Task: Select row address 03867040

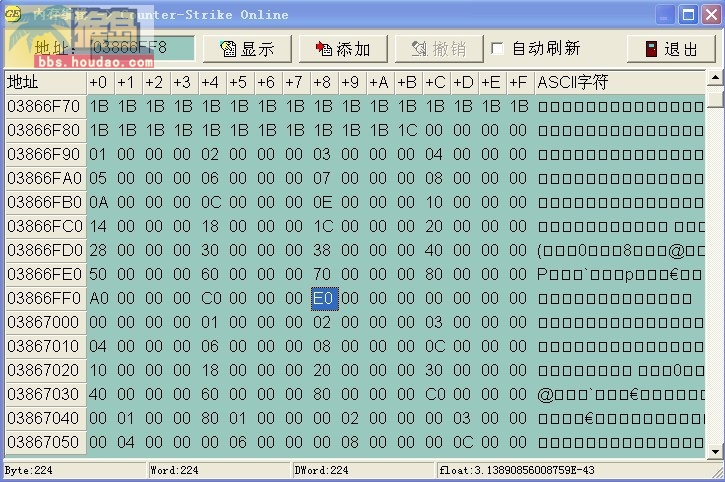Action: [x=45, y=419]
